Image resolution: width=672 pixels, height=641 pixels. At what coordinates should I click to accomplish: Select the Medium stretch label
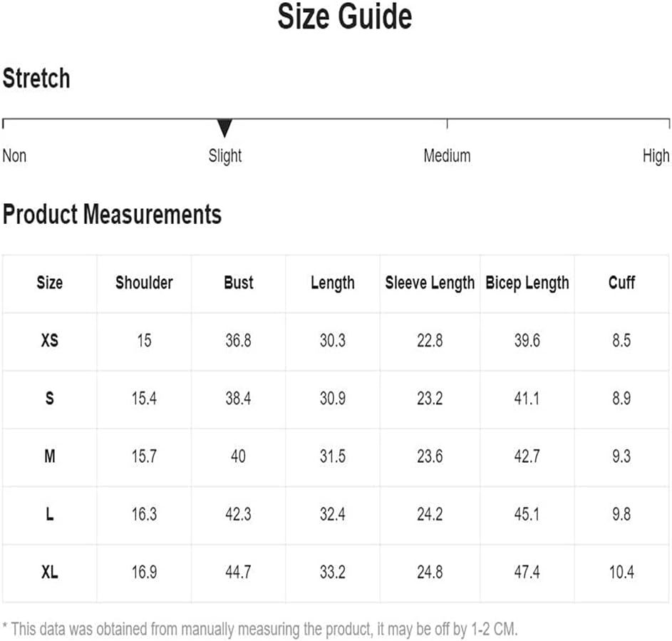[x=447, y=155]
